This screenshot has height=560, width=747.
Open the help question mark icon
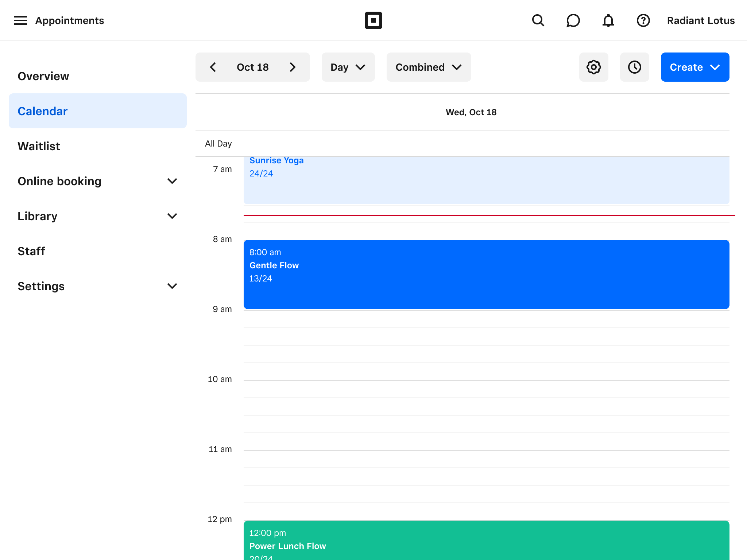click(x=643, y=20)
